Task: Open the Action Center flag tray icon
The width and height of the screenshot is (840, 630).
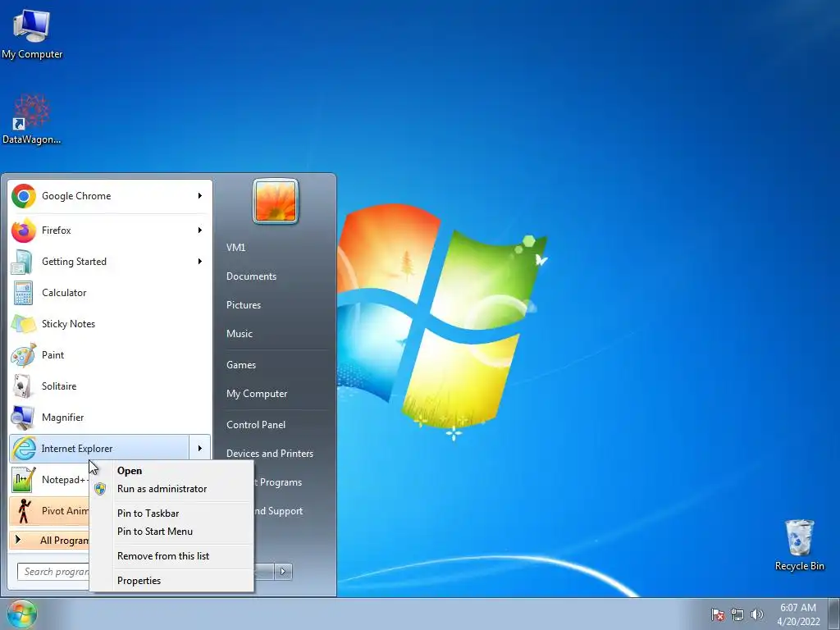Action: click(x=718, y=614)
